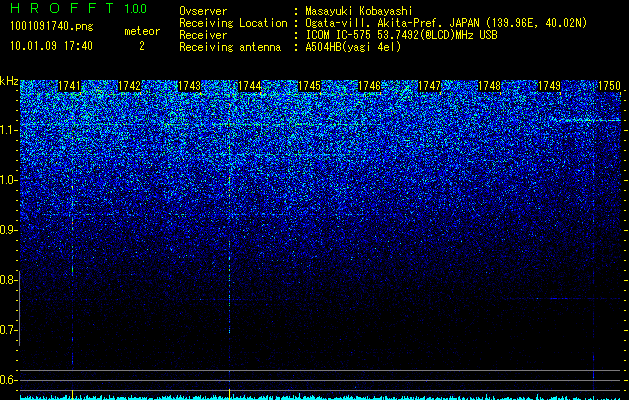Click the 0.7 frequency axis label
This screenshot has width=629, height=400.
[x=9, y=330]
